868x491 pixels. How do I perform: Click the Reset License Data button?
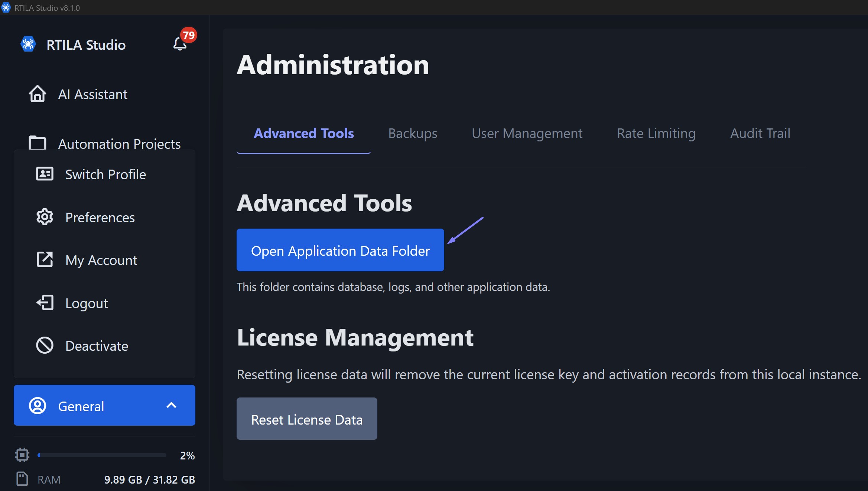coord(307,419)
